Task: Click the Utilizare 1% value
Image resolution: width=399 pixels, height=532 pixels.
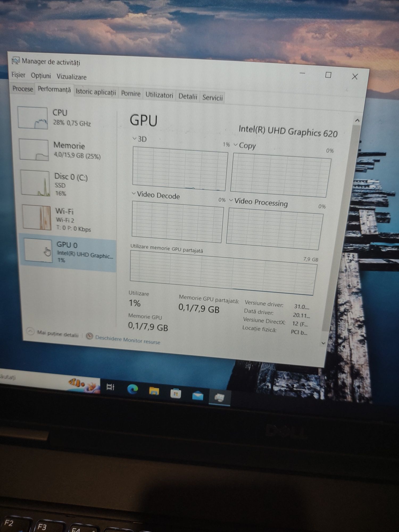Action: 135,303
